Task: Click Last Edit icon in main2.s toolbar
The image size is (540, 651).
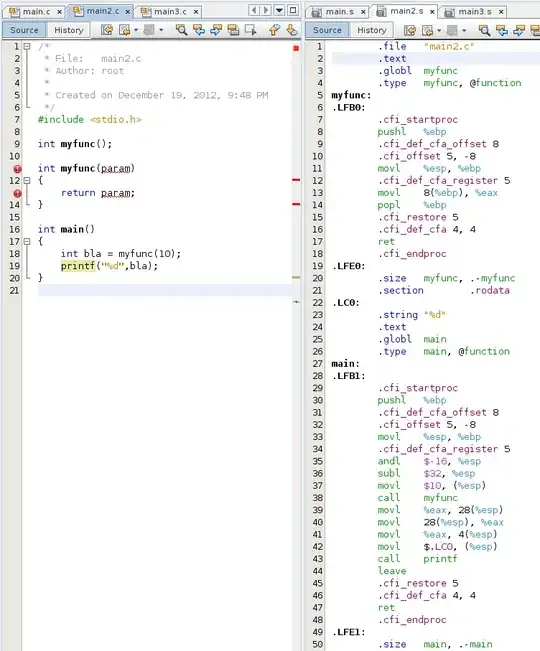Action: tap(410, 30)
